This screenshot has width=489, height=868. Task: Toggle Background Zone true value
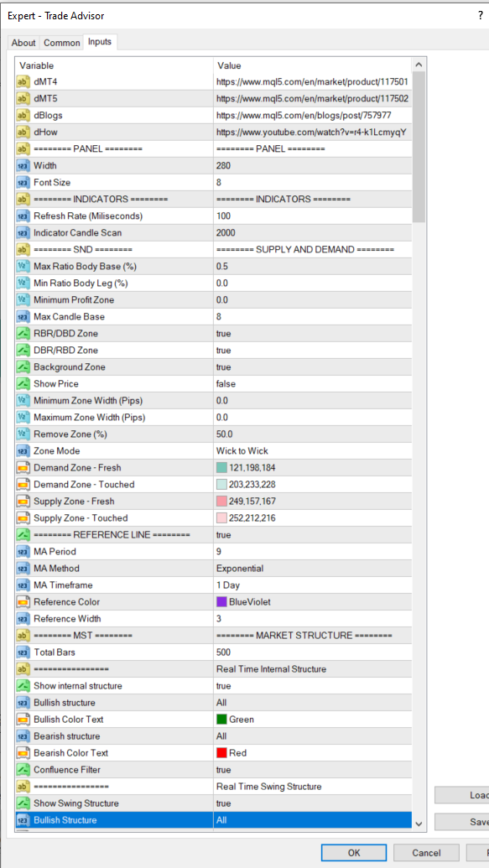(312, 367)
